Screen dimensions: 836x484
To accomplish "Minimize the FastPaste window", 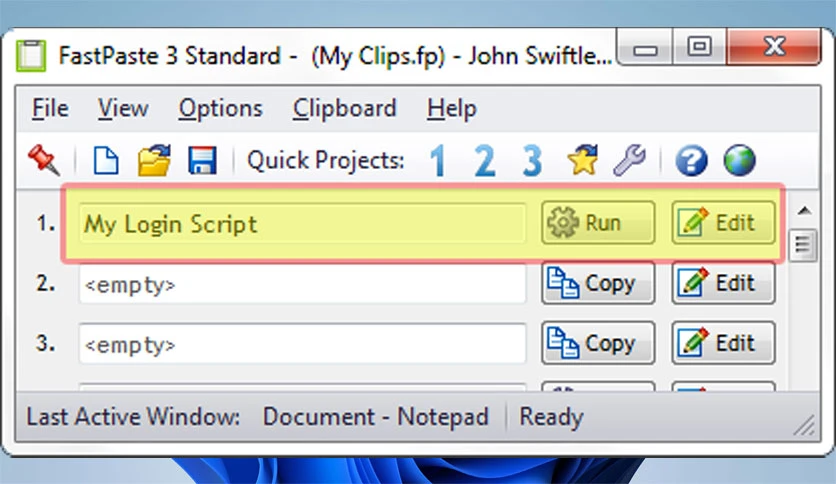I will [645, 49].
